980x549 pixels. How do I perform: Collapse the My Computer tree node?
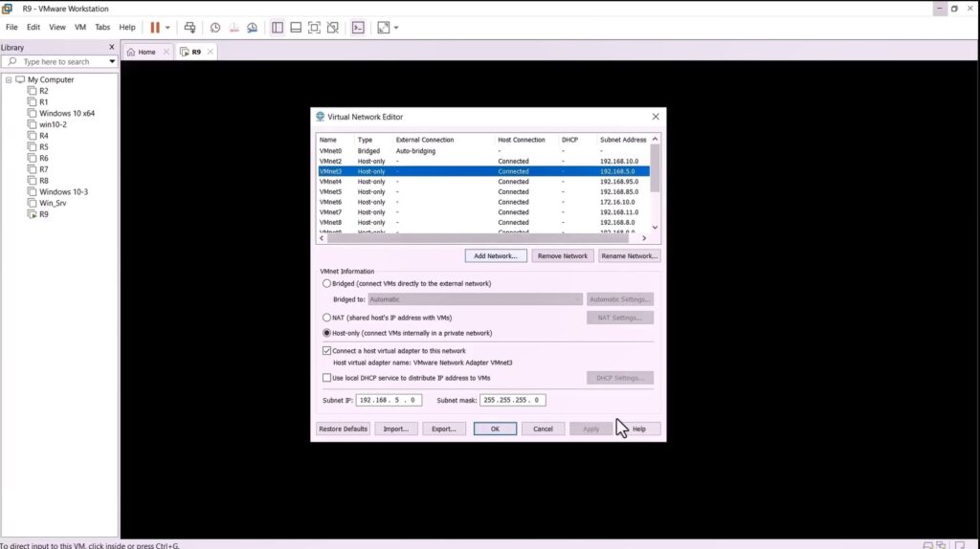point(9,80)
